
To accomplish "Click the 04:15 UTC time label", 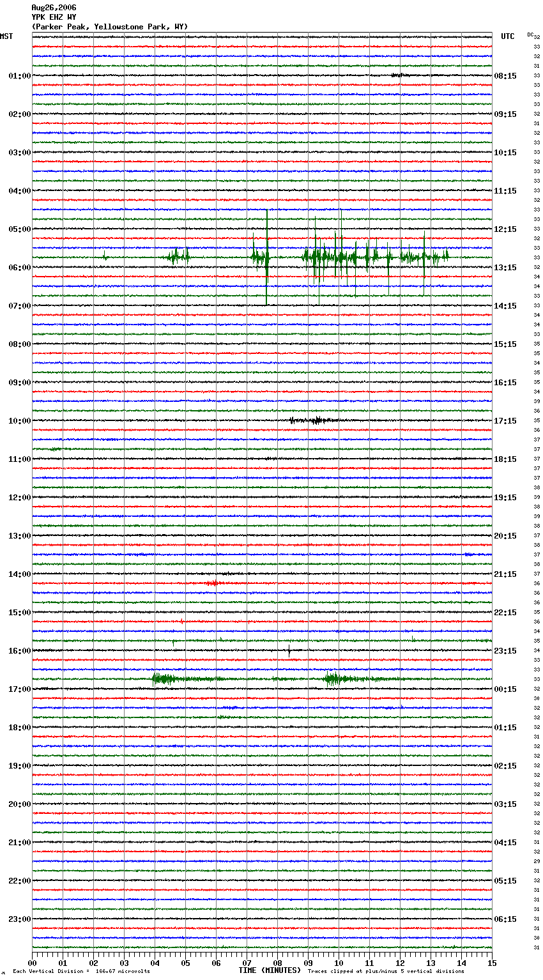I will point(505,843).
